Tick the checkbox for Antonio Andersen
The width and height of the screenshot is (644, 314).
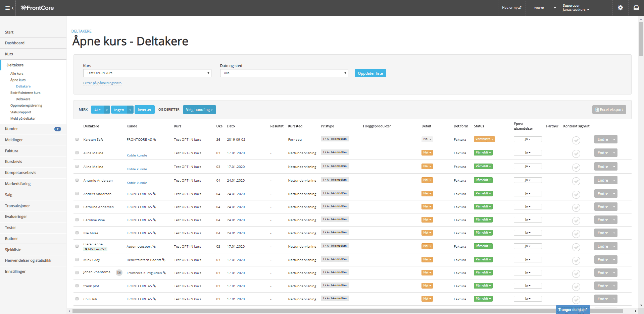(x=77, y=180)
